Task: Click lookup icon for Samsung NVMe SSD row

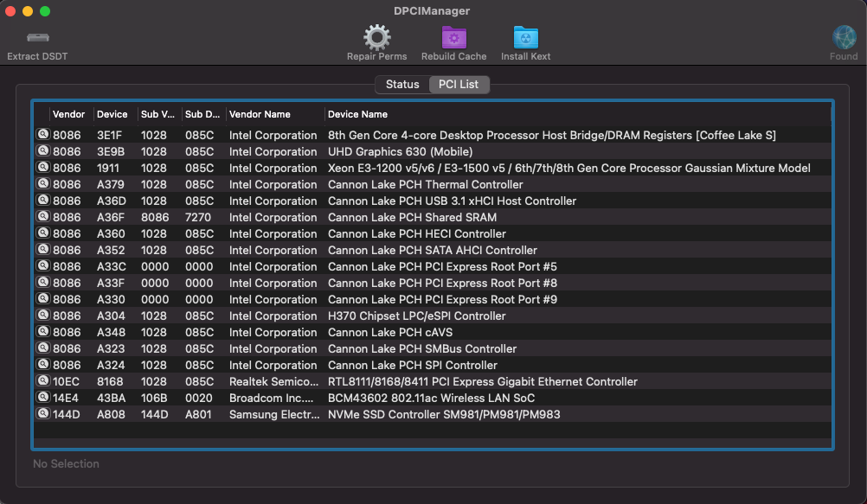Action: [43, 413]
